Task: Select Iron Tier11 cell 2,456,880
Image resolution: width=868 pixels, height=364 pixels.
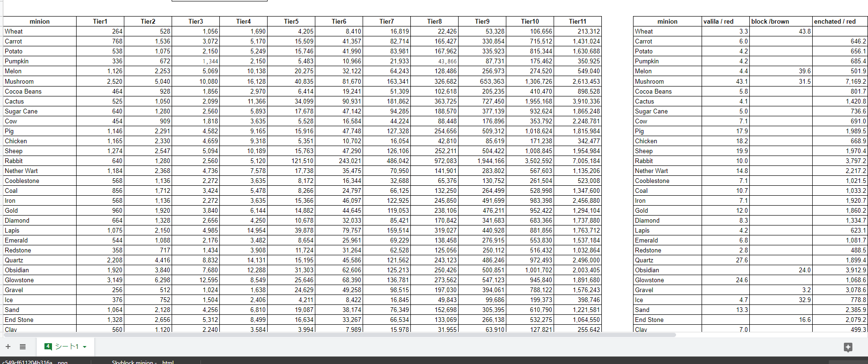Action: point(578,200)
